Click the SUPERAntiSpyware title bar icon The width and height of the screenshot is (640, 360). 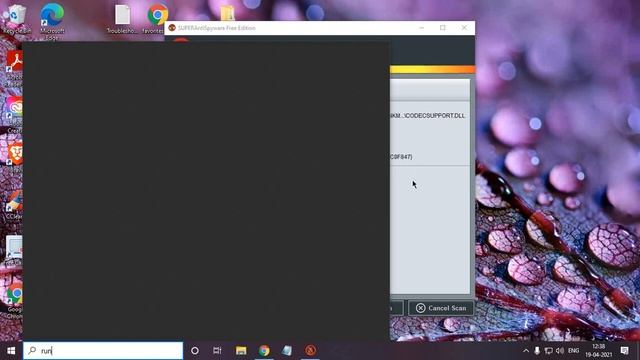tap(172, 28)
